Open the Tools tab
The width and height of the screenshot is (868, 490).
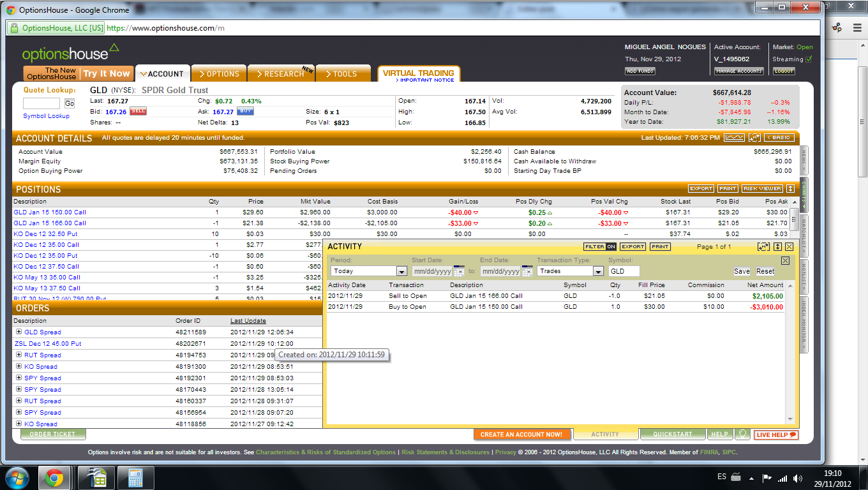point(343,73)
